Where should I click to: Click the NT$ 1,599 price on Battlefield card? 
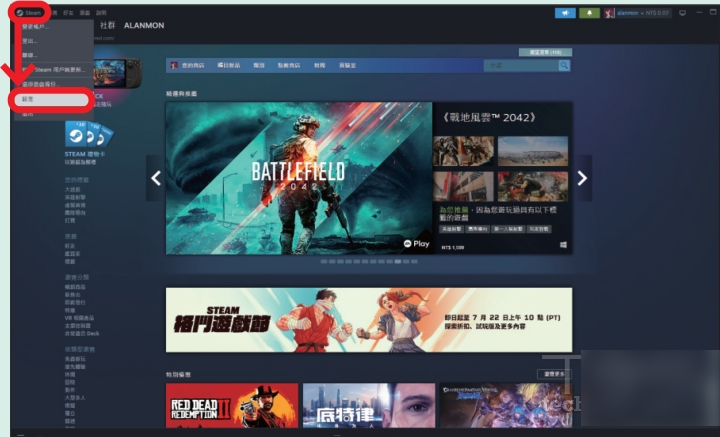tap(453, 247)
